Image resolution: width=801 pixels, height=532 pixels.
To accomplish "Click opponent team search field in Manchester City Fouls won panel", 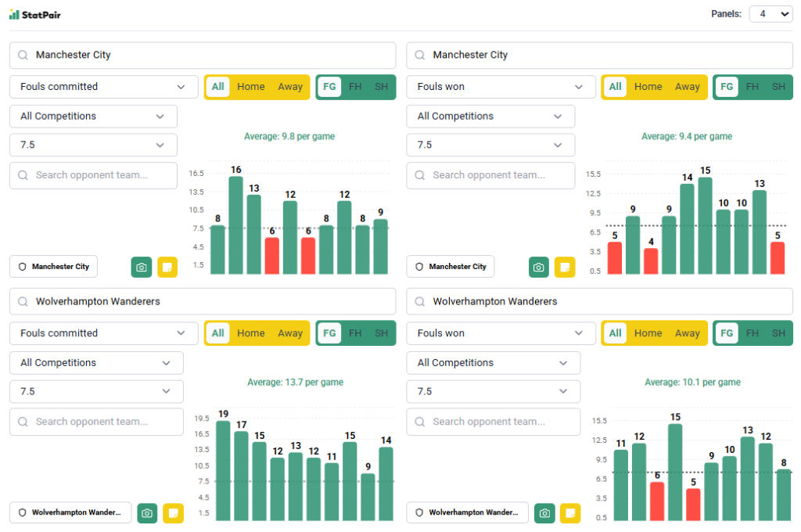I will pos(490,175).
